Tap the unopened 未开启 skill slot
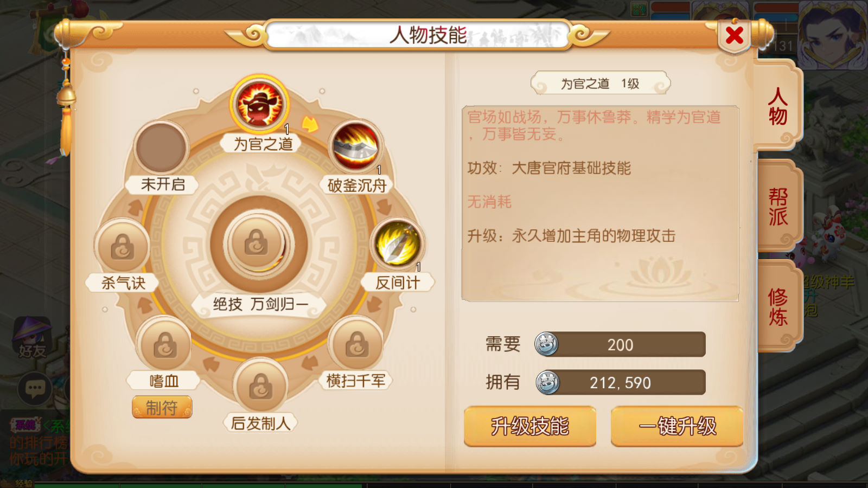868x488 pixels. click(161, 147)
